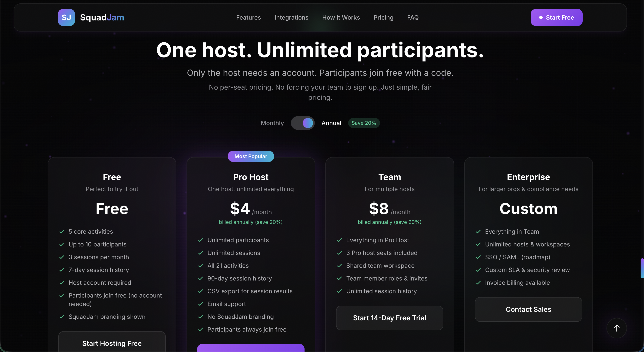This screenshot has width=644, height=352.
Task: Click the Most Popular badge
Action: coord(251,156)
